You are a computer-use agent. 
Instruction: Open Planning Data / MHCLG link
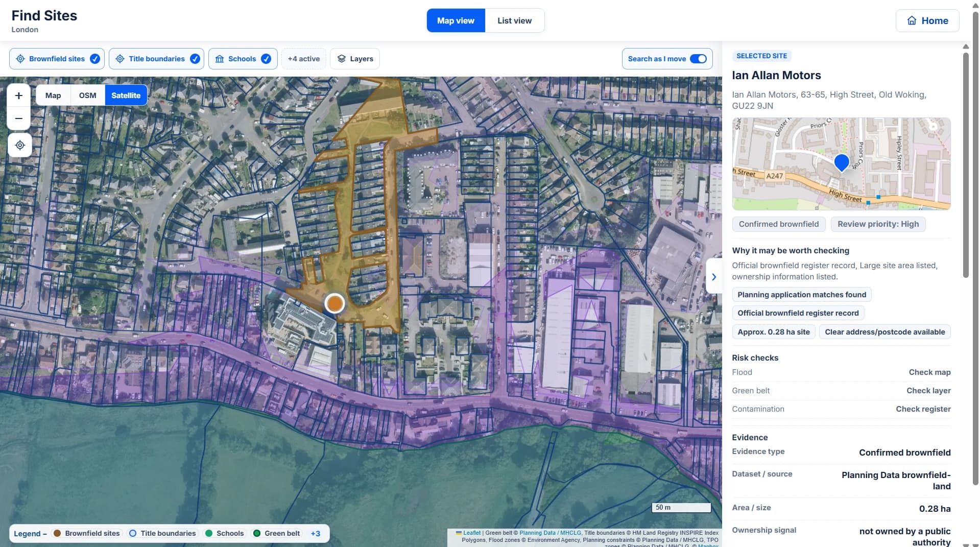click(550, 533)
